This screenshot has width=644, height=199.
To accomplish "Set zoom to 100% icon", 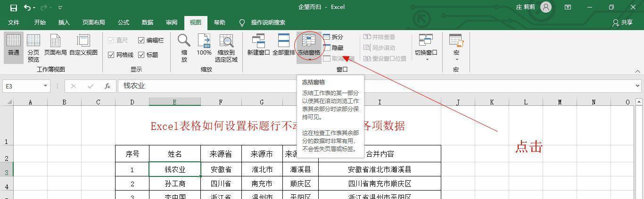I will (x=204, y=45).
